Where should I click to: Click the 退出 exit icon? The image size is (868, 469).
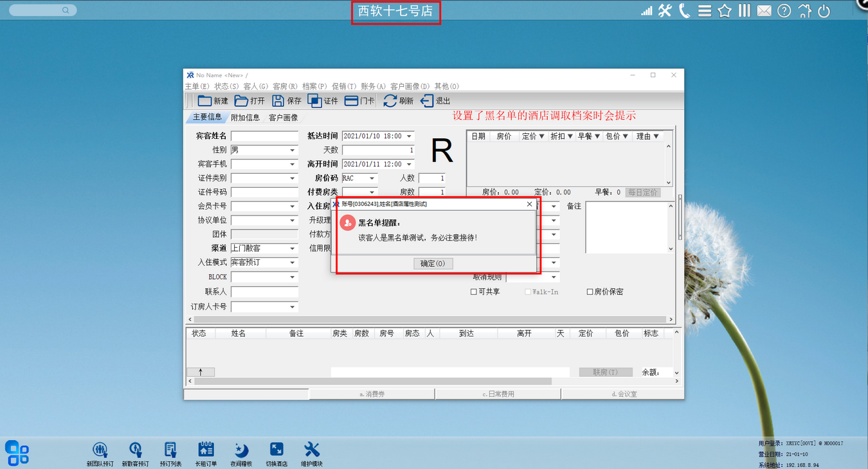point(427,100)
